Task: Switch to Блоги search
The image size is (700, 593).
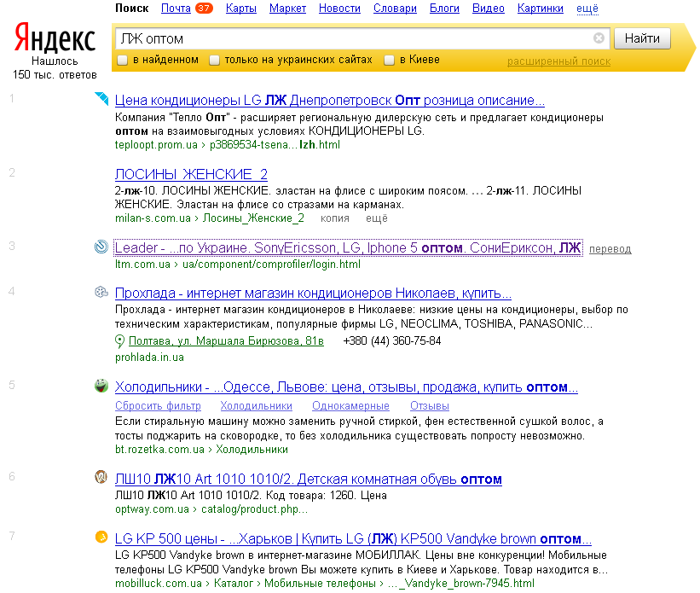Action: tap(444, 9)
